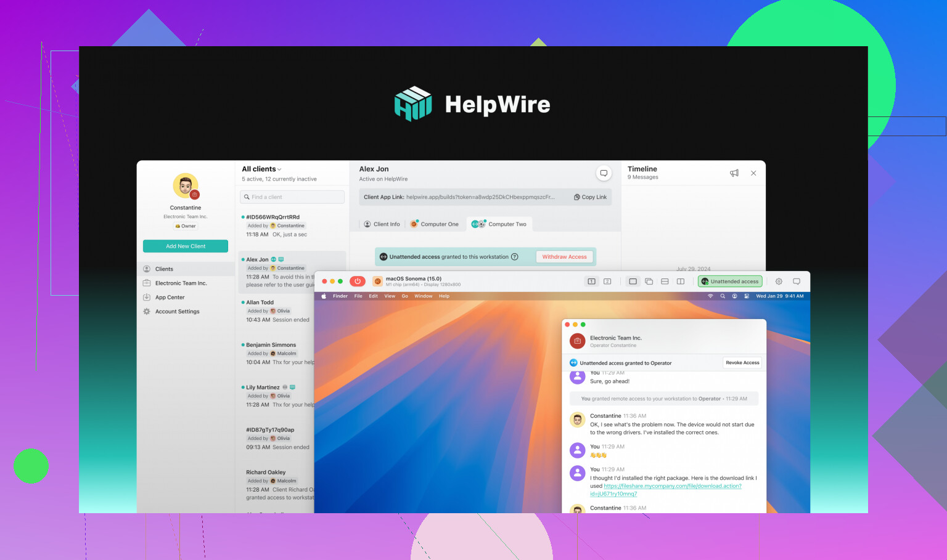This screenshot has width=947, height=560.
Task: Switch to the Client Info tab
Action: click(x=382, y=224)
